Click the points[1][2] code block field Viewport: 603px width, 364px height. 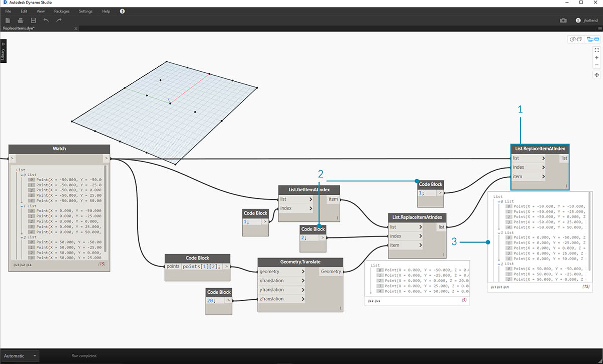point(203,266)
